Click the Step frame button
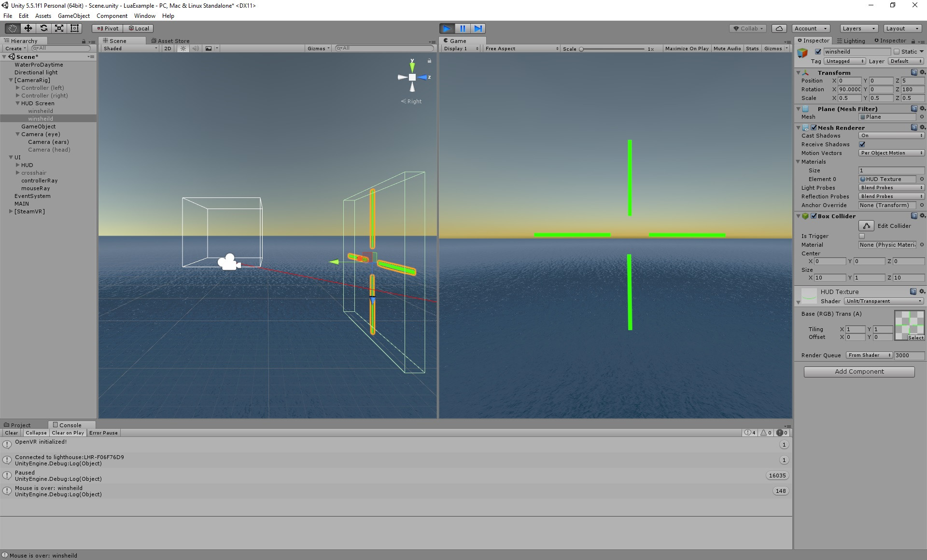 (478, 28)
